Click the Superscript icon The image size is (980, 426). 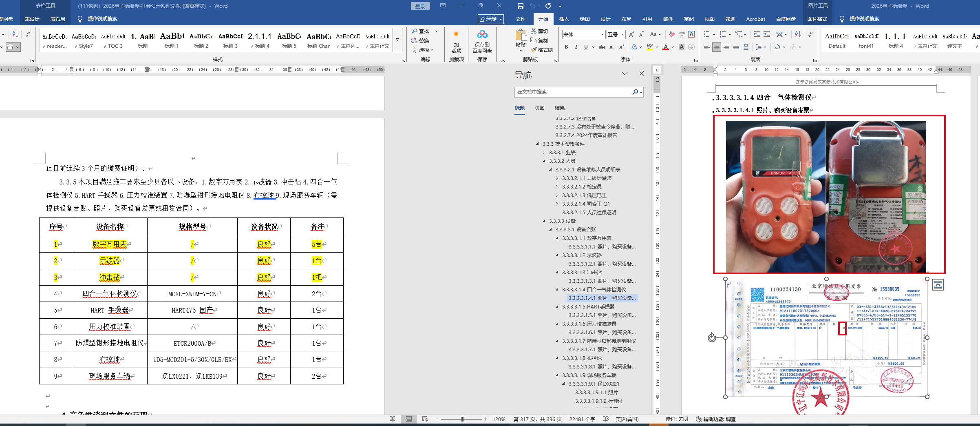click(x=621, y=47)
